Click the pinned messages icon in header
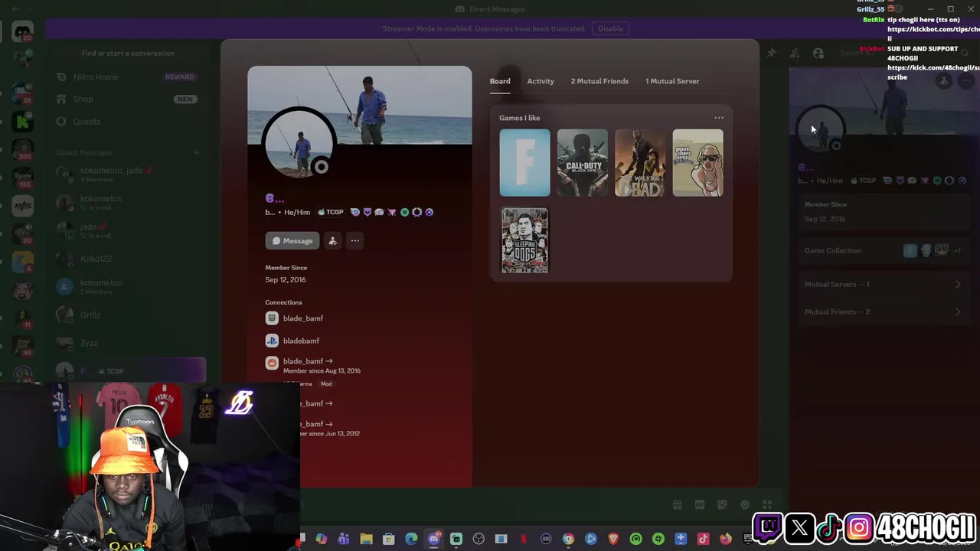Screen dimensions: 980x551 coord(771,53)
